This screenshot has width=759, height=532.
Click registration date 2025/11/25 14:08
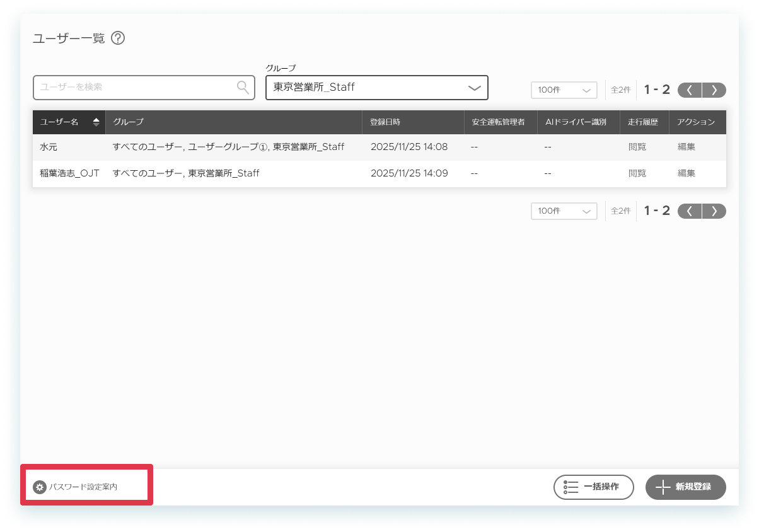[x=409, y=147]
